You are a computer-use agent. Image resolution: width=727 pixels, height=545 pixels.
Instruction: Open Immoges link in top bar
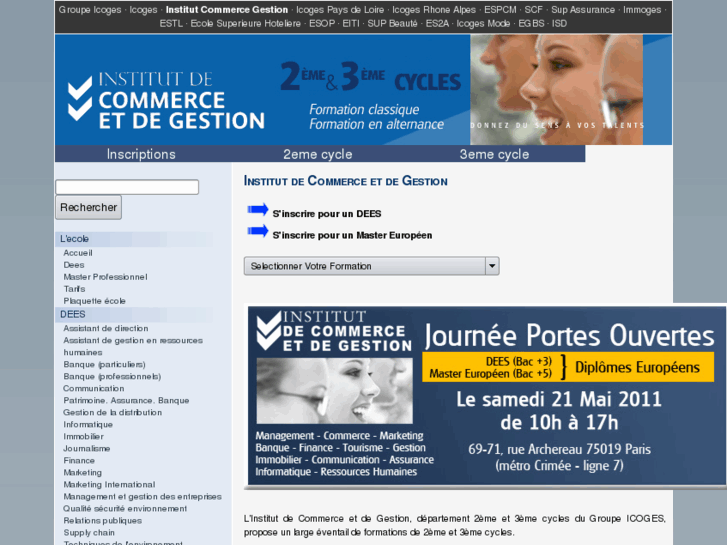[642, 10]
